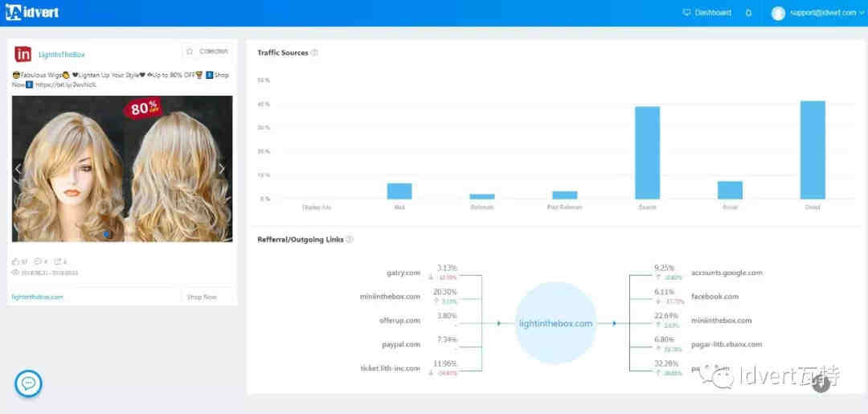Click ticket.litb-inc.com referral source
Image resolution: width=868 pixels, height=414 pixels.
pyautogui.click(x=391, y=368)
